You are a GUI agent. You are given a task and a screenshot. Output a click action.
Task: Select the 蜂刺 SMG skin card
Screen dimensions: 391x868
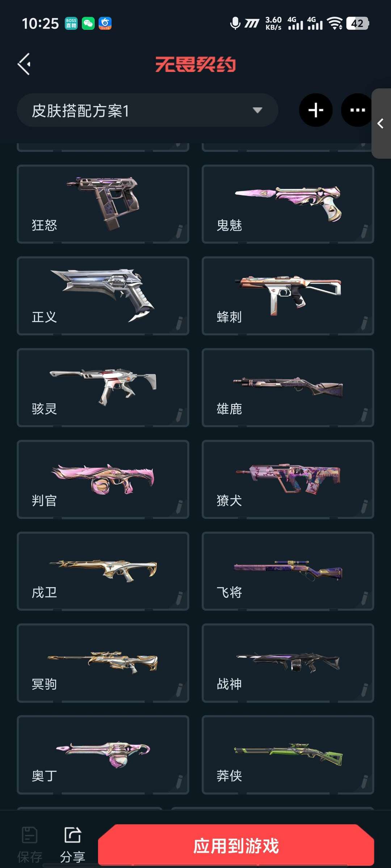click(x=288, y=296)
